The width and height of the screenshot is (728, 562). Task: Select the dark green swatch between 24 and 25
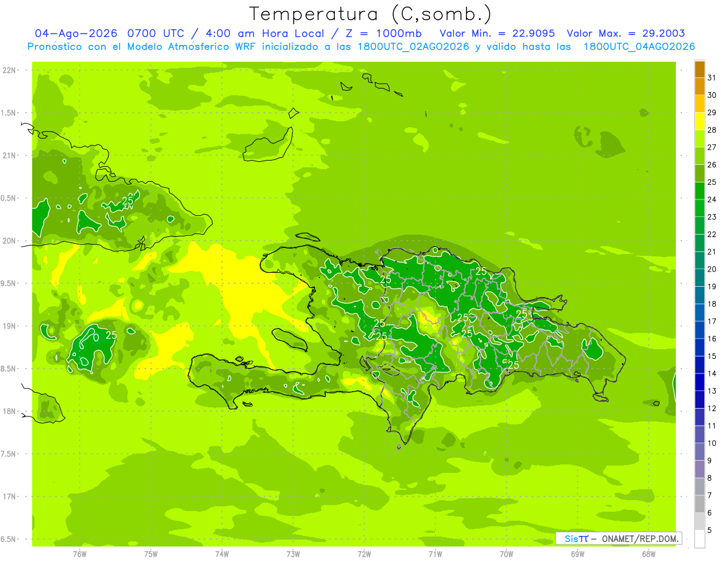click(699, 191)
